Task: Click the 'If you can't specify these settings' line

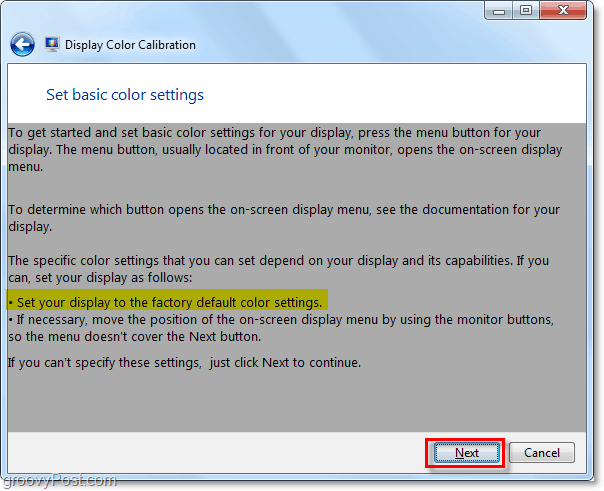Action: (184, 363)
